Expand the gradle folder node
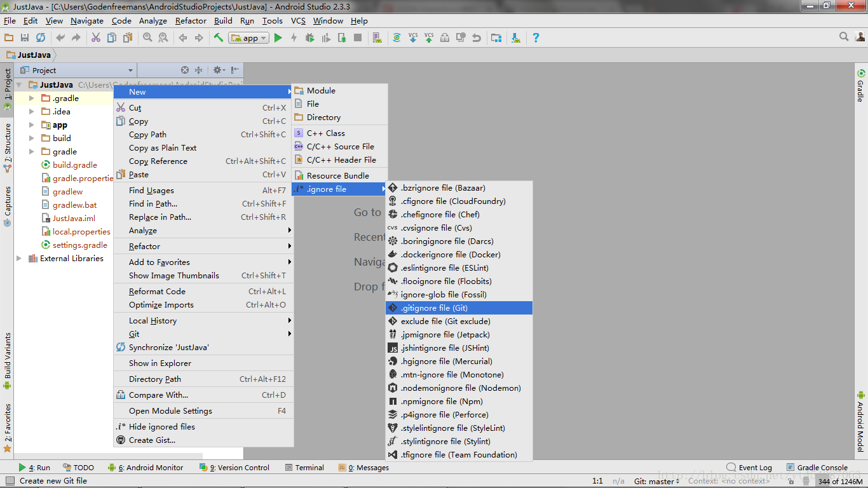Viewport: 868px width, 488px height. (32, 151)
